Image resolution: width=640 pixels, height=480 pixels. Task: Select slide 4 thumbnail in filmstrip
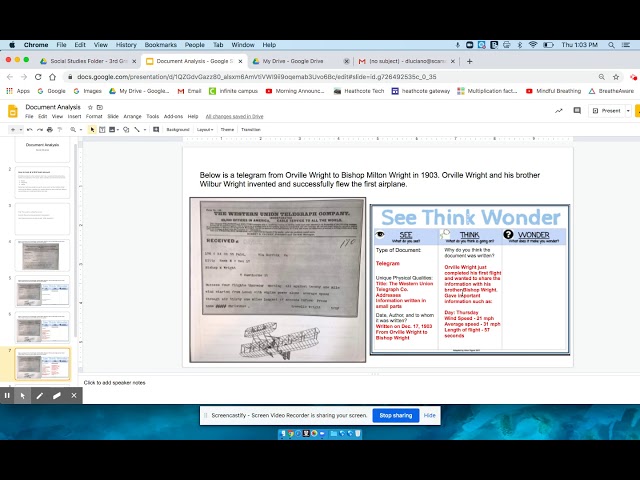click(42, 255)
